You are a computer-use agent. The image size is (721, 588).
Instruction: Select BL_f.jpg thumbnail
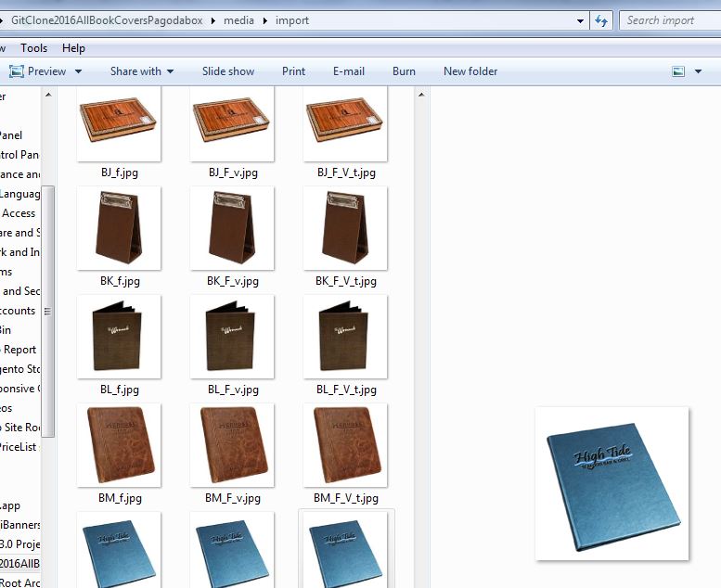[119, 337]
